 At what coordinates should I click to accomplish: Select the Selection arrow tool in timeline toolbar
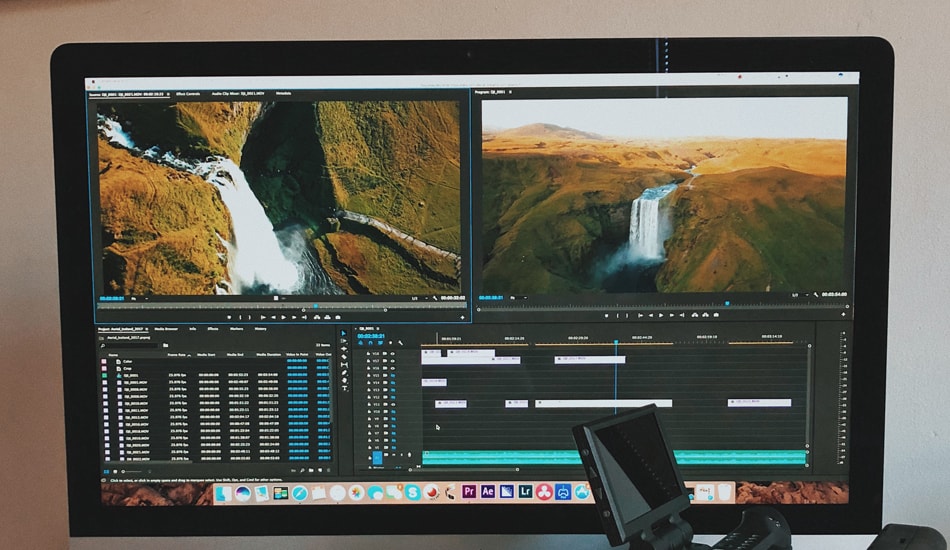point(344,333)
